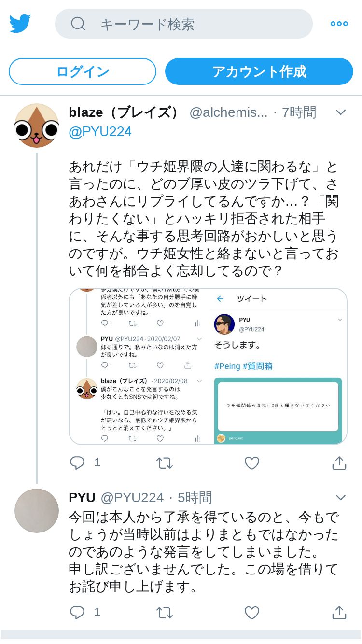Screen dimensions: 362x644
Task: Like blaze's tweet with heart icon
Action: click(x=252, y=463)
